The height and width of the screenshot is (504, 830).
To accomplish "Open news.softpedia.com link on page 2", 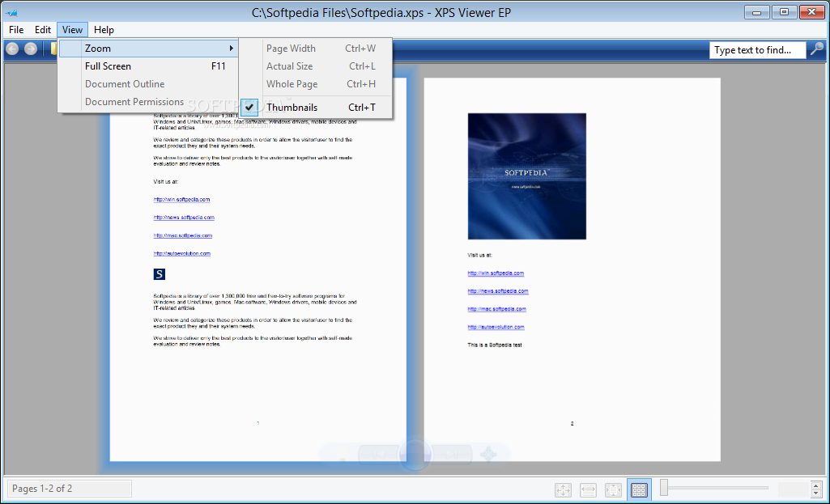I will [497, 291].
